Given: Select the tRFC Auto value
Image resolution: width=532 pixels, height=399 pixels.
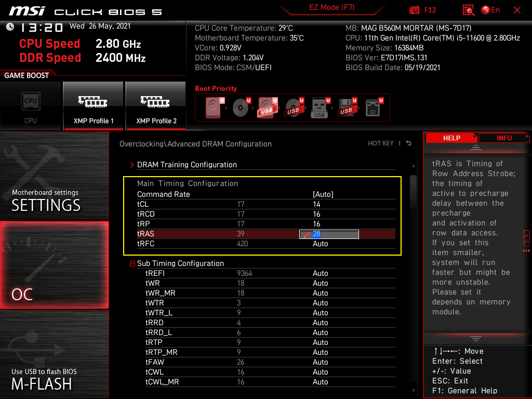Looking at the screenshot, I should (320, 244).
